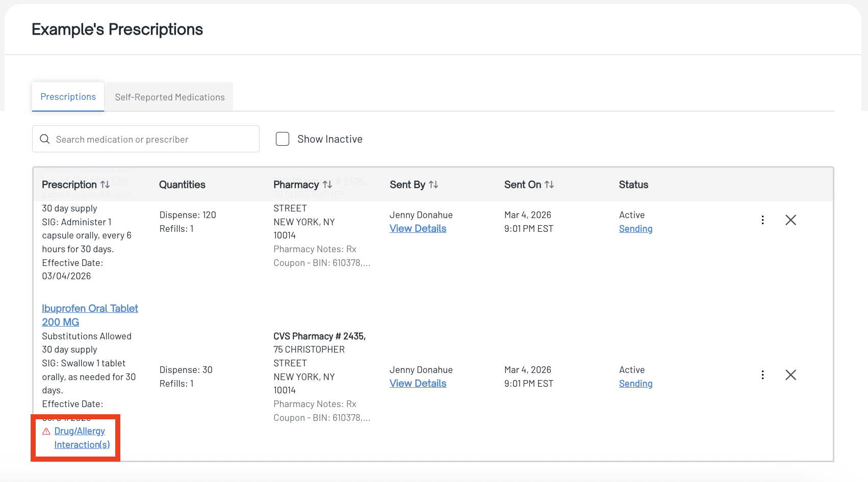This screenshot has width=868, height=482.
Task: Open Ibuprofen Oral Tablet 200 MG link
Action: tap(90, 315)
